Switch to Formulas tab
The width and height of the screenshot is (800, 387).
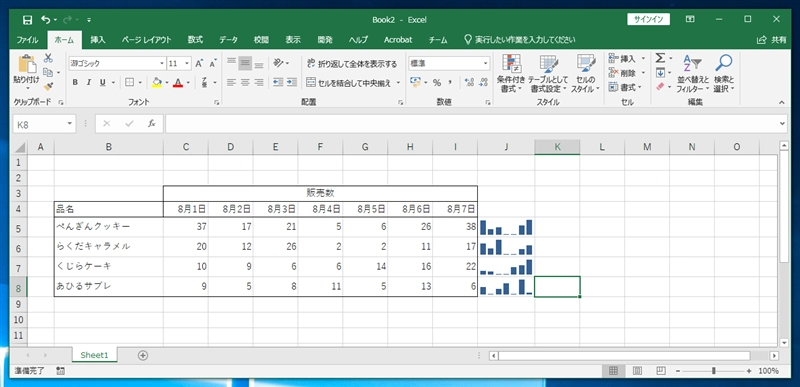195,40
